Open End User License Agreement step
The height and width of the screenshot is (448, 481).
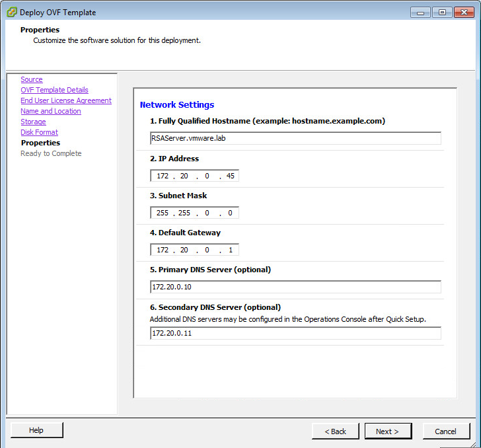(x=66, y=100)
